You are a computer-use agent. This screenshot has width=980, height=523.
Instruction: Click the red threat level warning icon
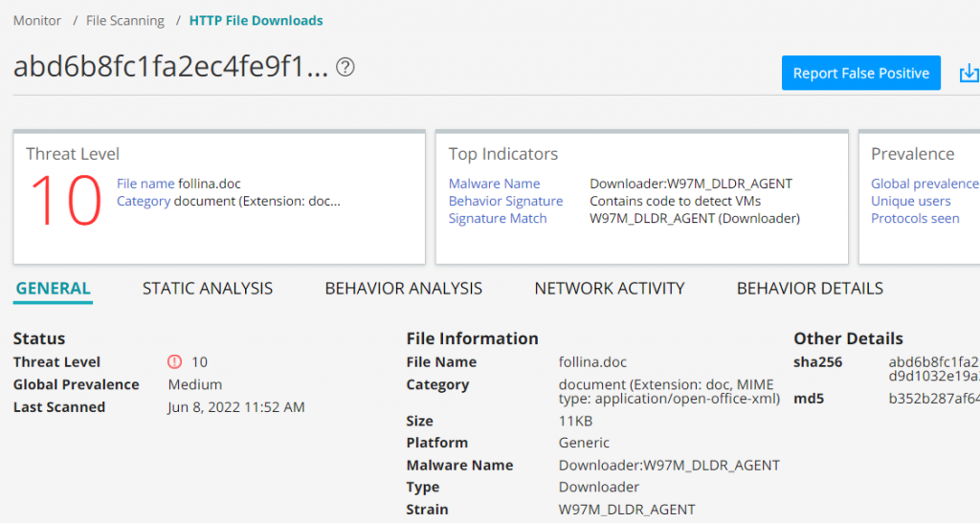(174, 362)
